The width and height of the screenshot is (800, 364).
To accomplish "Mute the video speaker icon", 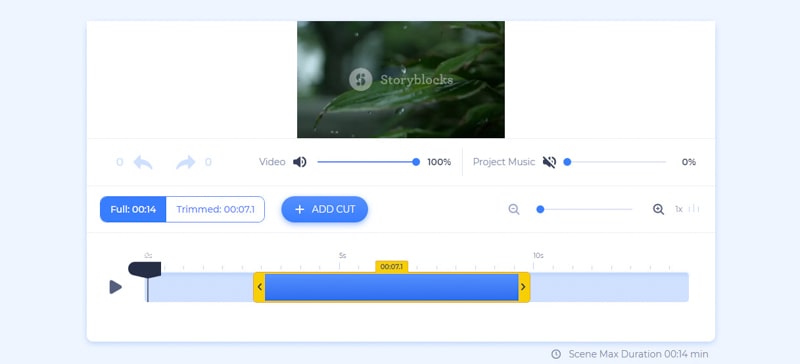I will point(299,162).
